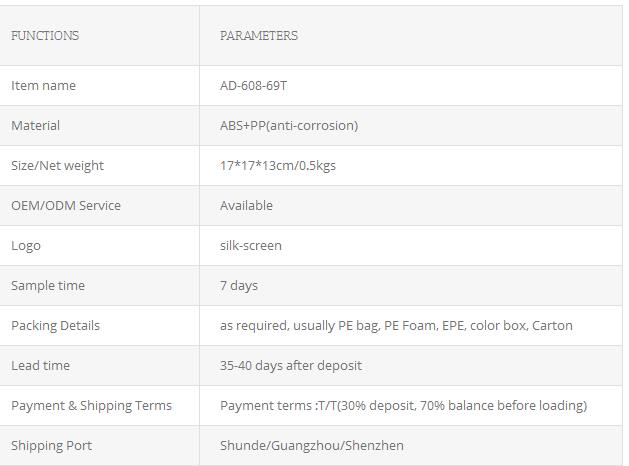629x466 pixels.
Task: Select the Size/Net weight label
Action: [x=57, y=166]
